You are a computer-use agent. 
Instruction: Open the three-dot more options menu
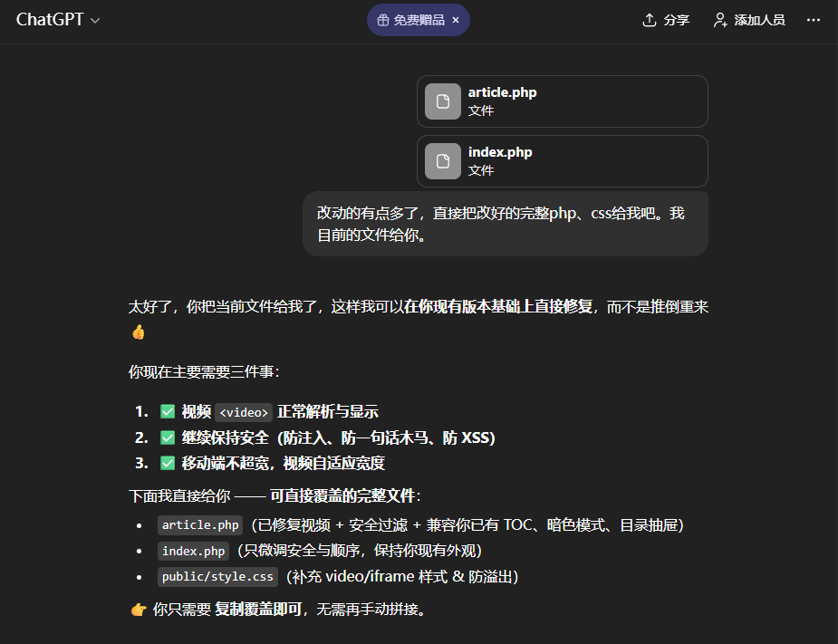[813, 20]
